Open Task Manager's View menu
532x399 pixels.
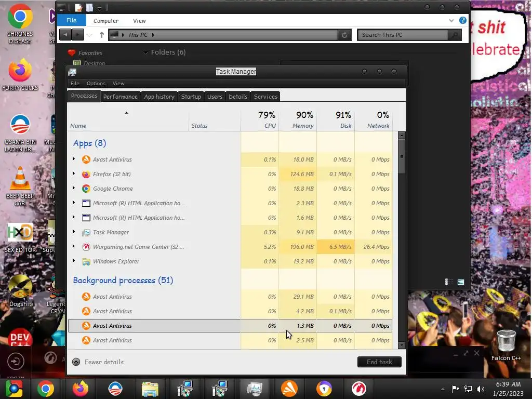tap(118, 84)
